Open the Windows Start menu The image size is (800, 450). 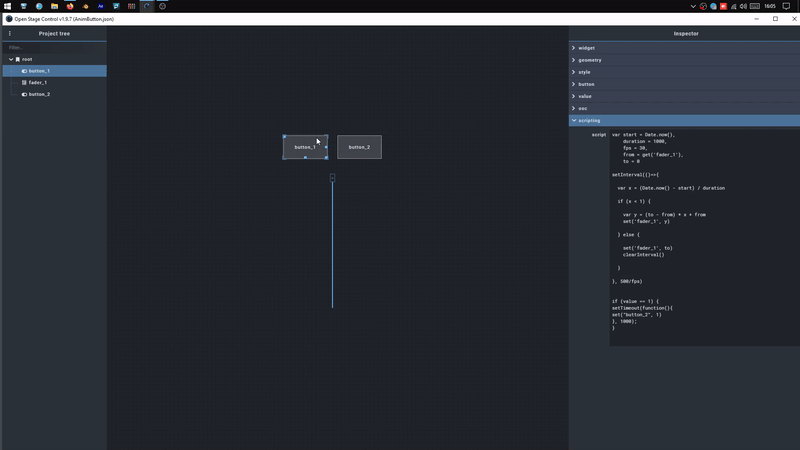coord(8,6)
